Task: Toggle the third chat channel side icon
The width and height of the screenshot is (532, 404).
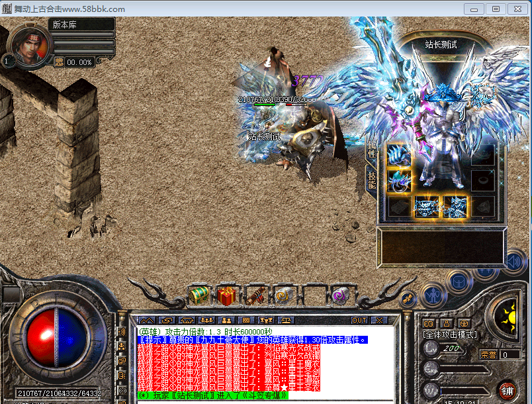Action: click(122, 361)
